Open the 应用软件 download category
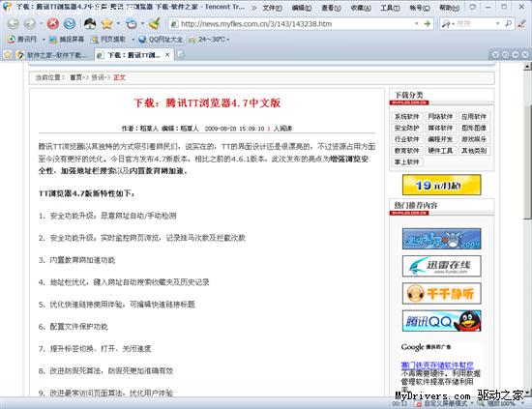Viewport: 532px width, 409px height. [474, 117]
